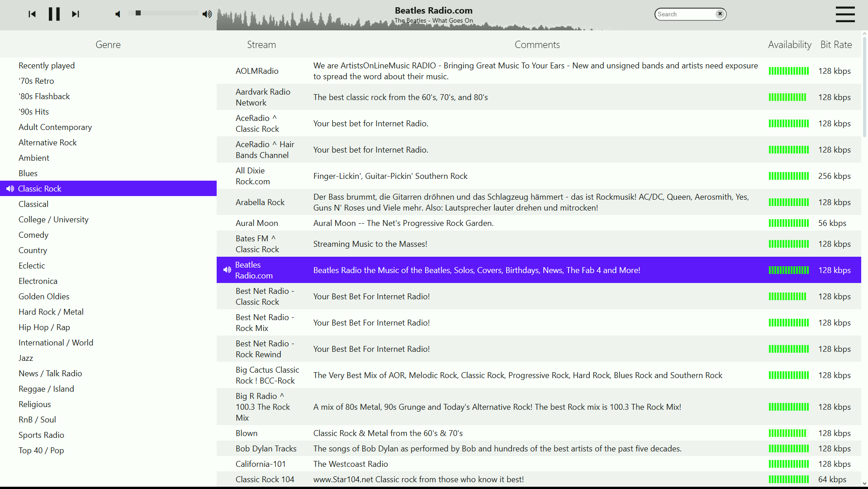Open the hamburger menu
Screen dimensions: 868x489
click(x=845, y=14)
